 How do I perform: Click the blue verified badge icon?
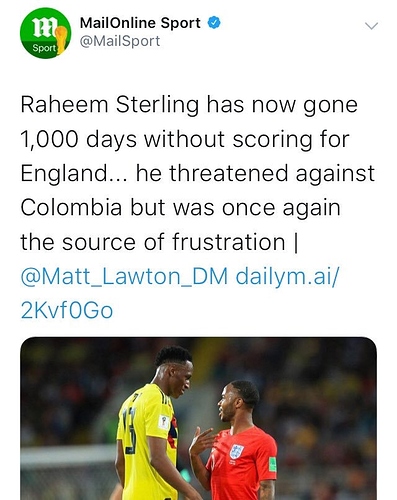pos(214,23)
